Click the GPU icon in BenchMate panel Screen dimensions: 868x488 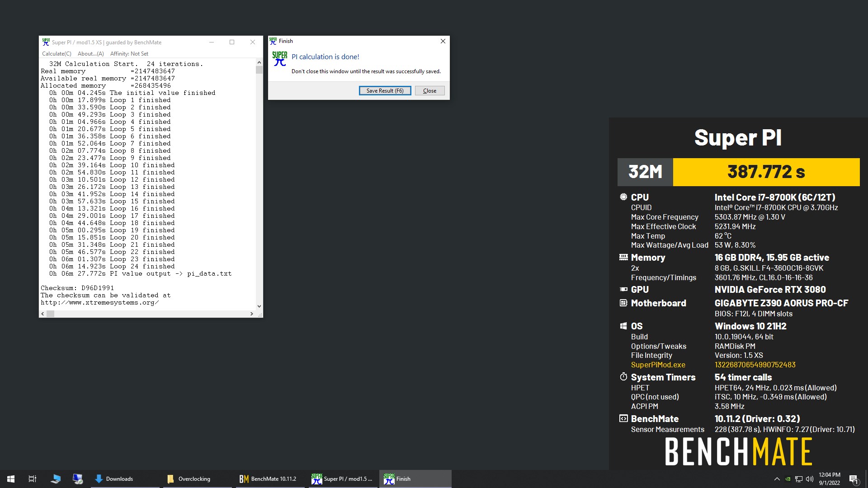click(x=623, y=289)
